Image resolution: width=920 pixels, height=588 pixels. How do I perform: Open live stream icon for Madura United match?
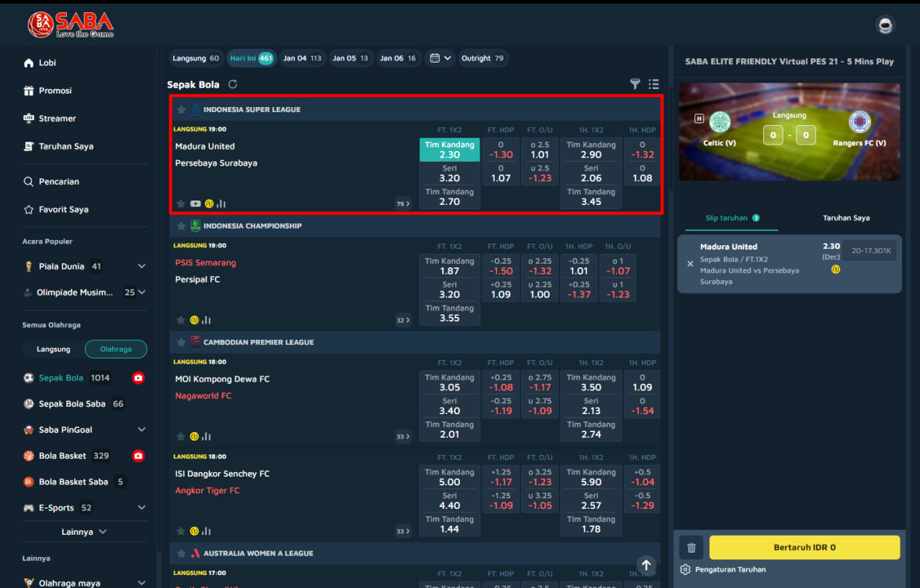pyautogui.click(x=195, y=204)
